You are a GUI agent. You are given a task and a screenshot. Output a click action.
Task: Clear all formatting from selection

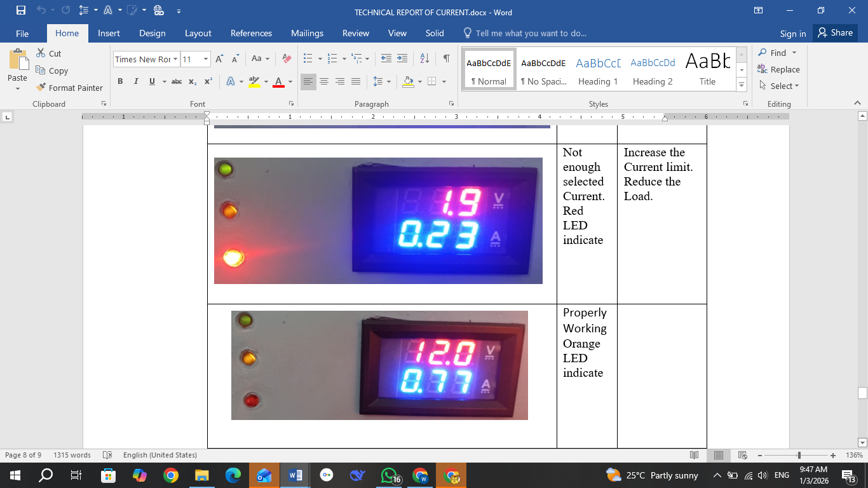tap(287, 59)
